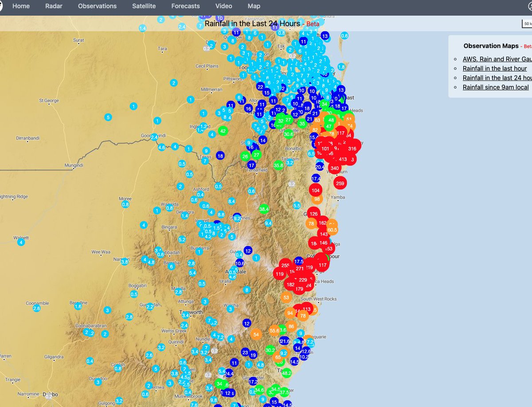Select the light blue 5.5 rainfall marker
This screenshot has width=532, height=407.
pyautogui.click(x=297, y=205)
